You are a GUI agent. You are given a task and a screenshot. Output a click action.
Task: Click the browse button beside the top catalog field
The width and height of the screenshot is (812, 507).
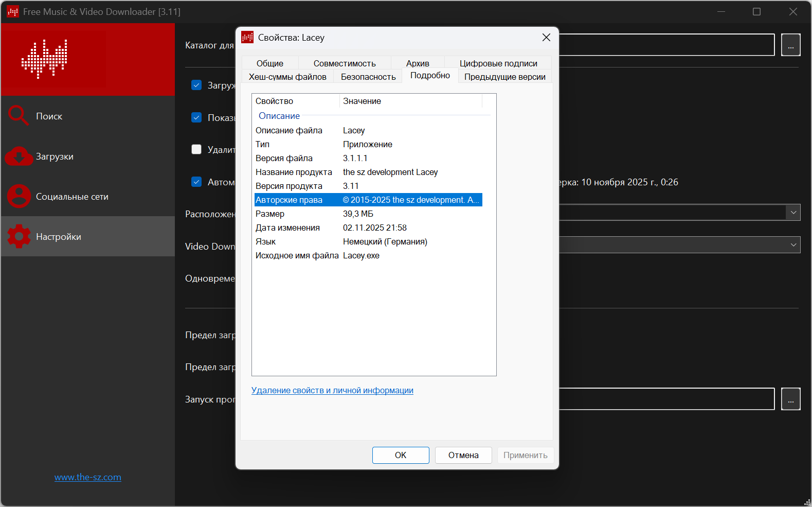tap(790, 45)
